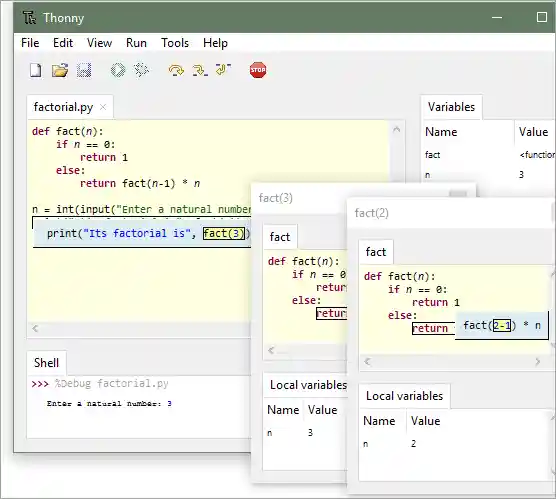This screenshot has height=499, width=556.
Task: Click the red Stop button
Action: tap(258, 70)
